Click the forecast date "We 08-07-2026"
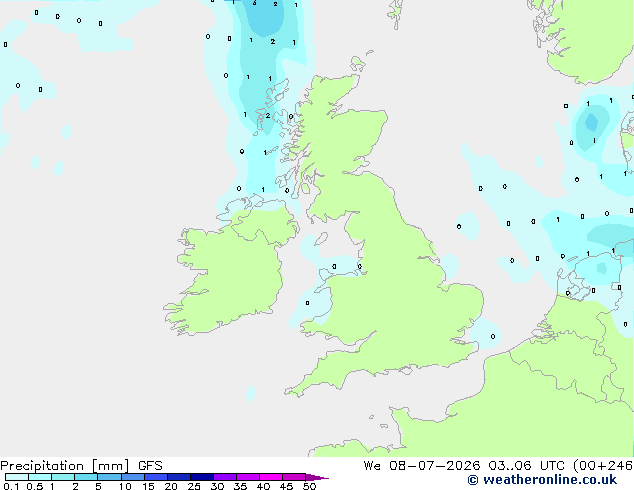Screen dimensions: 634x490 coord(422,466)
